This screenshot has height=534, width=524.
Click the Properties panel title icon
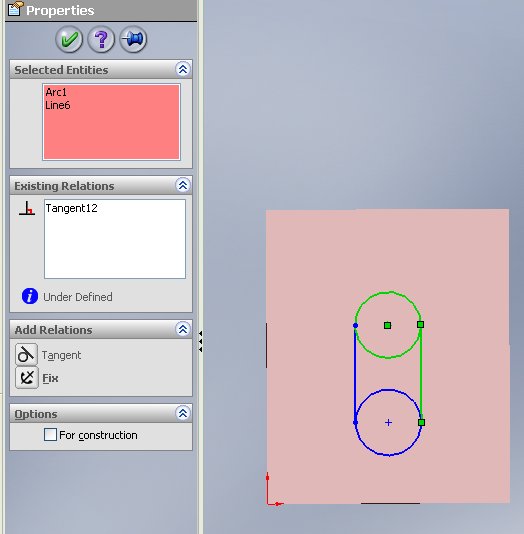click(16, 9)
